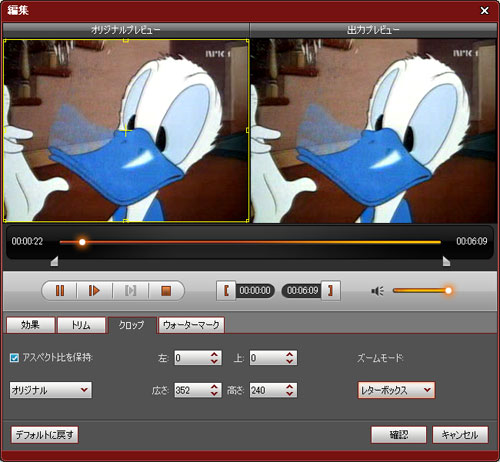500x462 pixels.
Task: Click the top-right corner crop handle
Action: (247, 40)
